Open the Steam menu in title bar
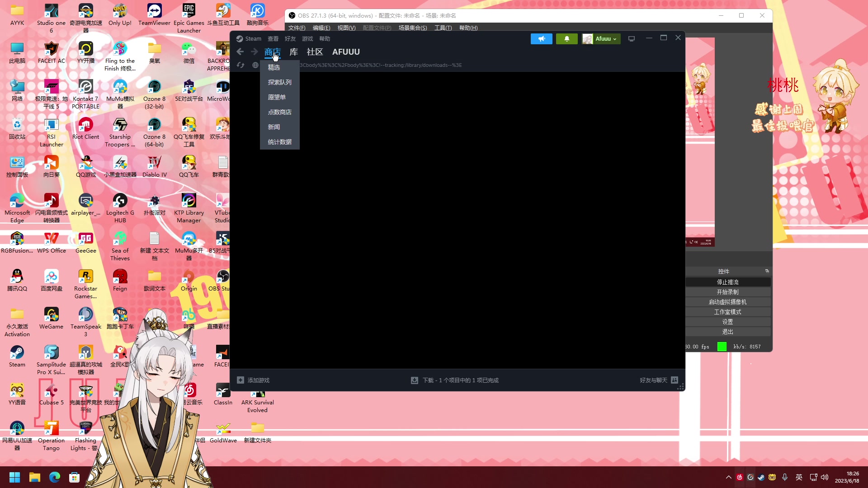Image resolution: width=868 pixels, height=488 pixels. 253,39
